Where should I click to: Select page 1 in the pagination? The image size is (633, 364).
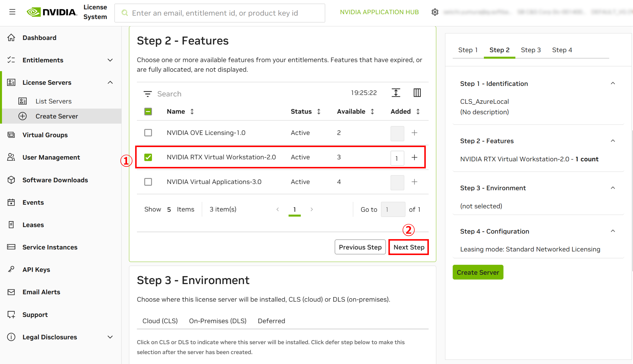[x=294, y=209]
